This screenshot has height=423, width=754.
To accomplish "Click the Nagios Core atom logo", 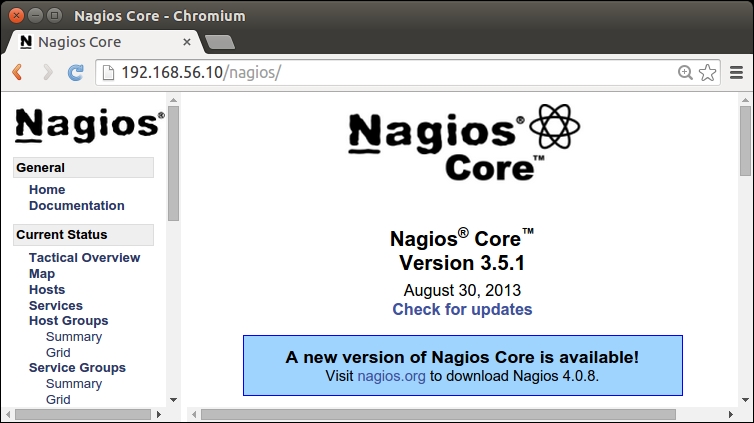I will tap(460, 145).
